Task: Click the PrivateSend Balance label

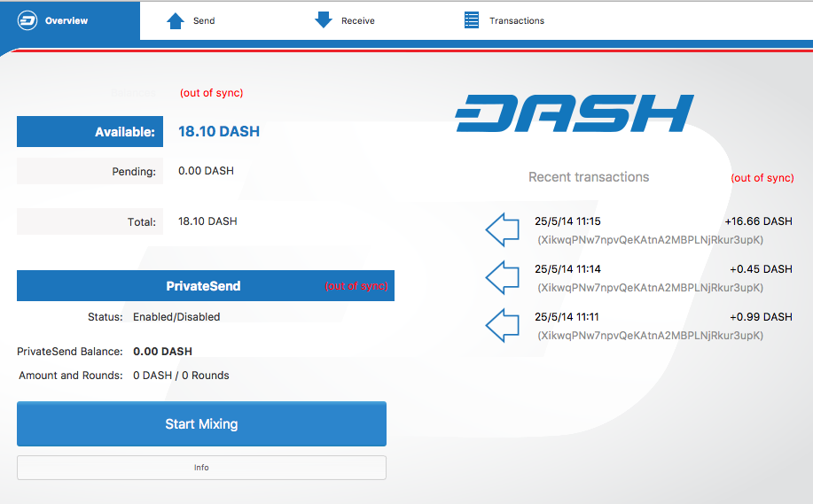Action: pos(70,352)
